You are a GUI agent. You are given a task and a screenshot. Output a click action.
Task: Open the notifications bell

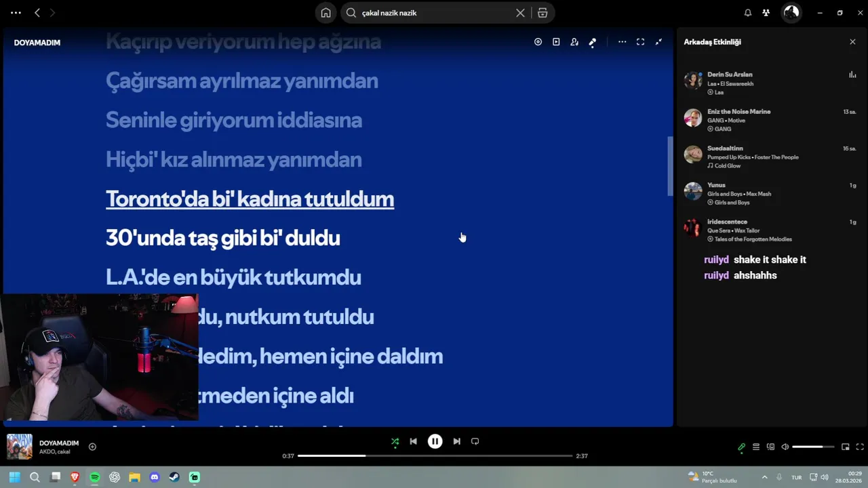coord(748,13)
